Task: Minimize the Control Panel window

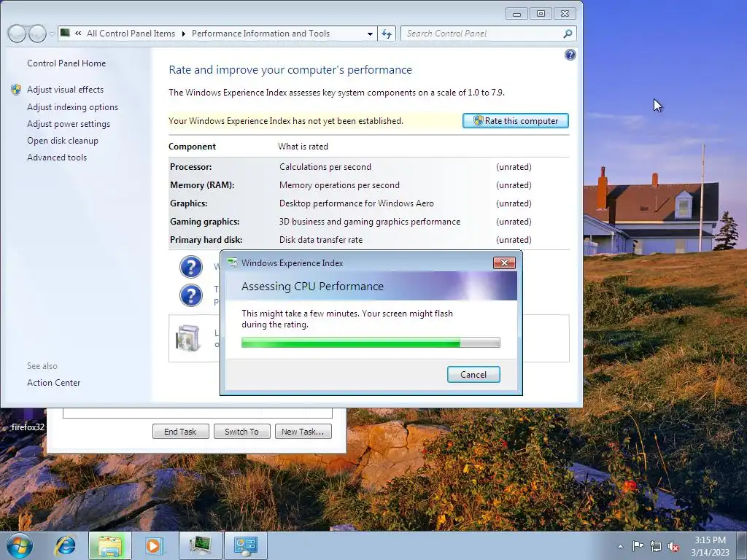Action: 516,14
